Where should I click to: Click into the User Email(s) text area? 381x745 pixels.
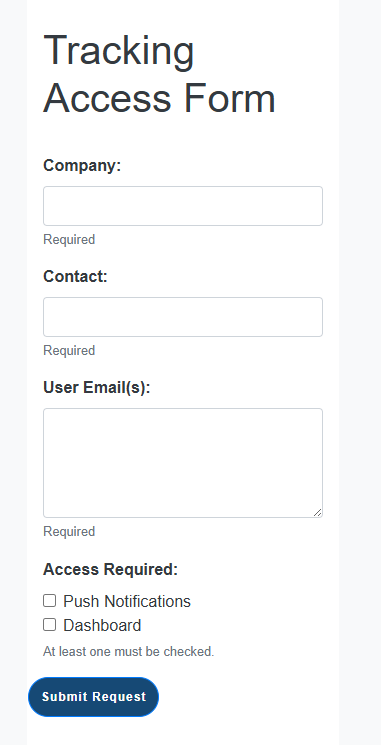point(183,463)
